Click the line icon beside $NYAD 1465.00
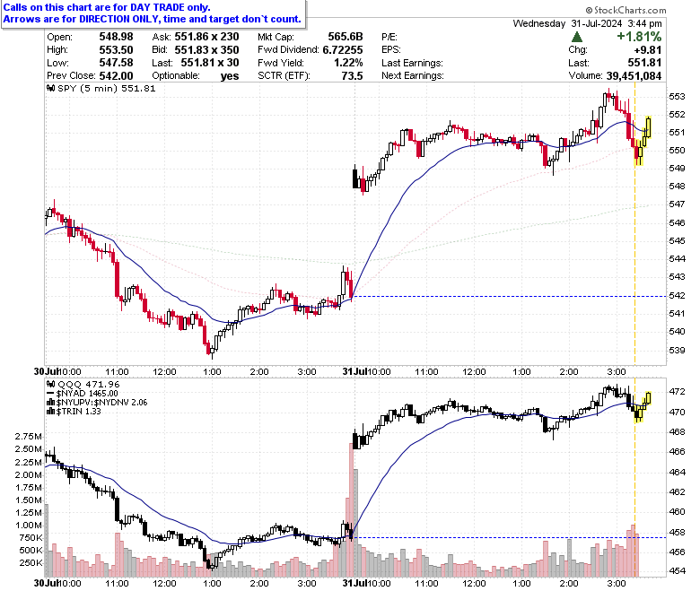 point(50,394)
